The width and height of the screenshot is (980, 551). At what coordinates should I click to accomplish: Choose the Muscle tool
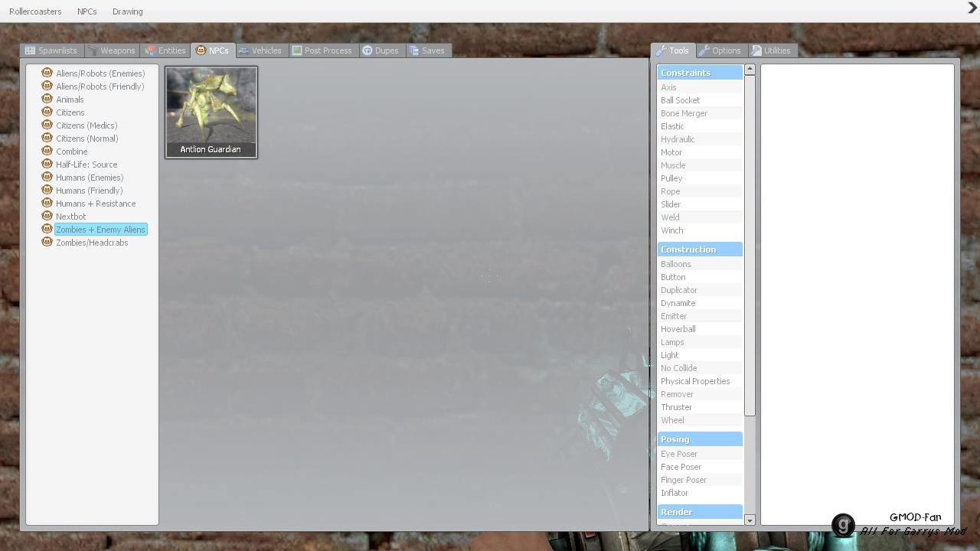click(x=700, y=165)
